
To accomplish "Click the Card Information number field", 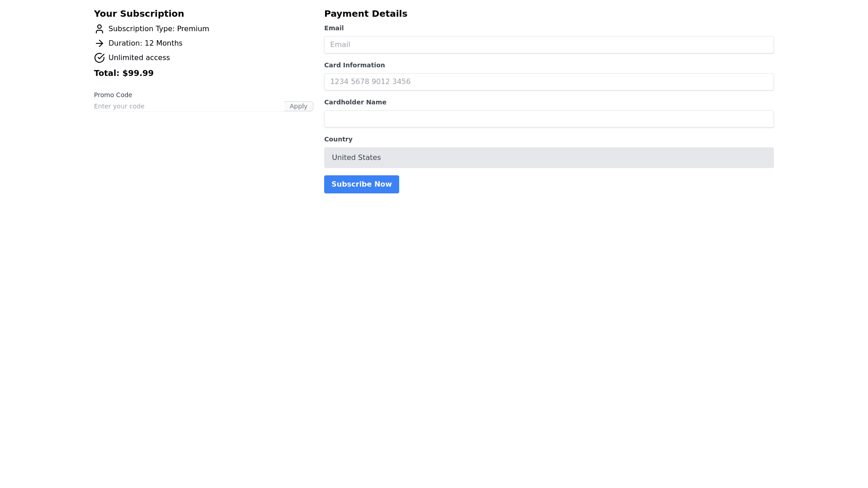I will [548, 82].
